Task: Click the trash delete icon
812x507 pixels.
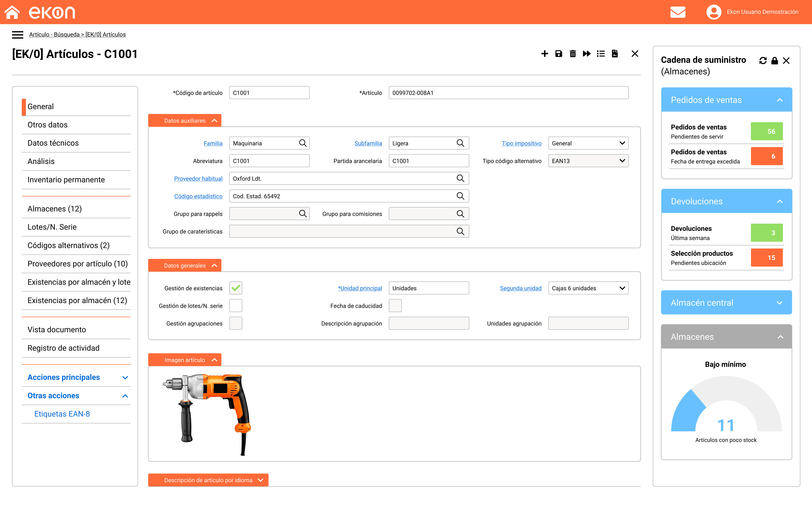Action: pos(573,54)
